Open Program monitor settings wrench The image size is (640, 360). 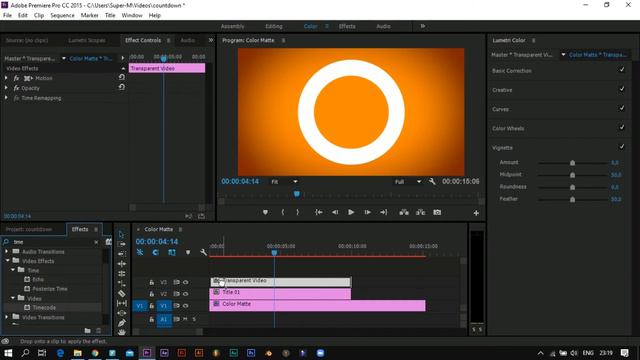[x=432, y=182]
